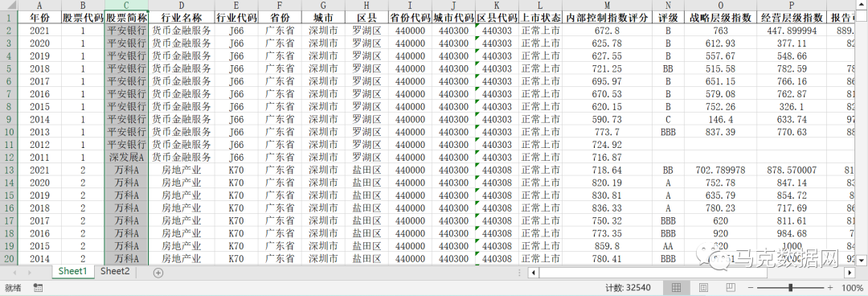
Task: Click the horizontal scrollbar right arrow
Action: (850, 273)
